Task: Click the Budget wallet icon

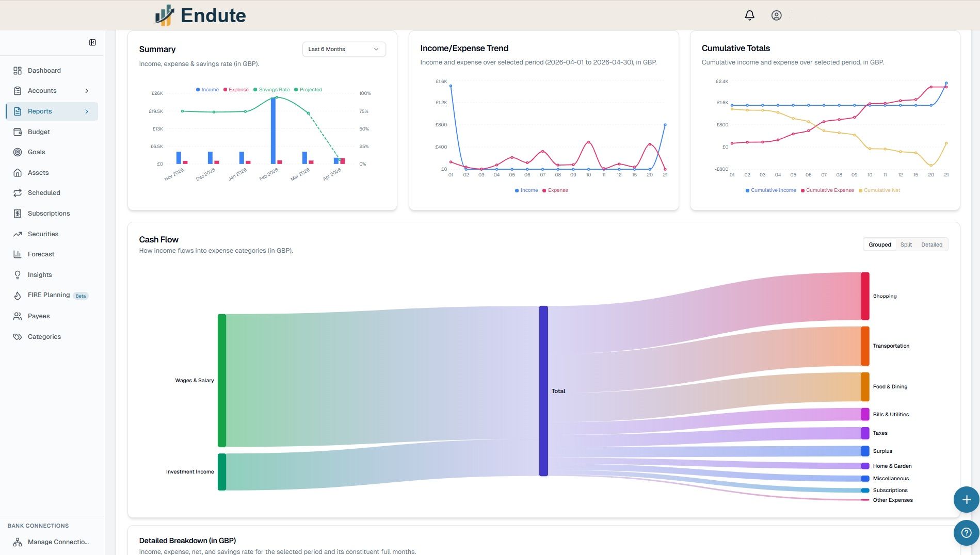Action: pos(18,132)
